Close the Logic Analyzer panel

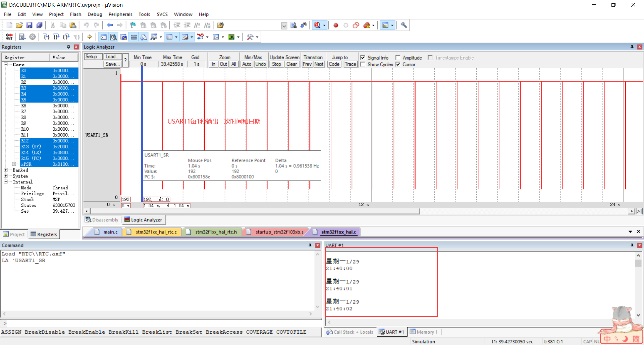[640, 47]
